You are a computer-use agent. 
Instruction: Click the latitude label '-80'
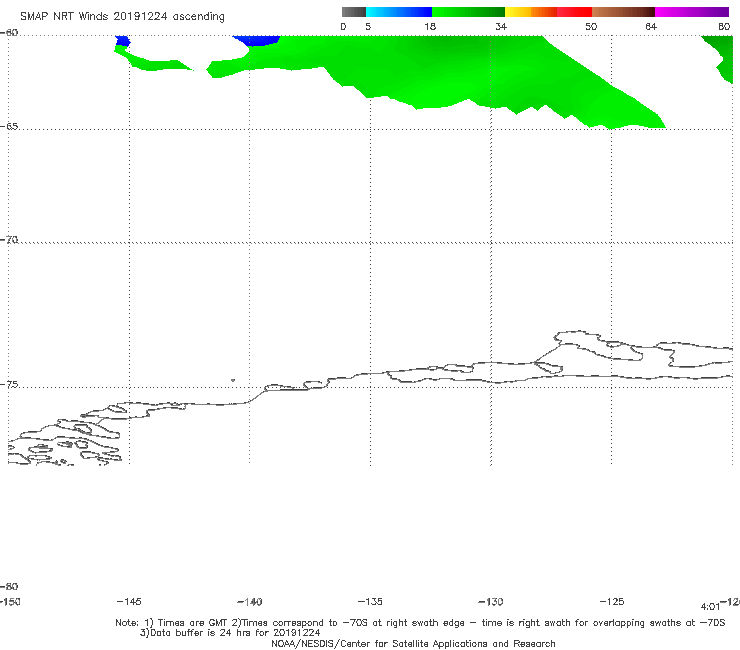9,587
